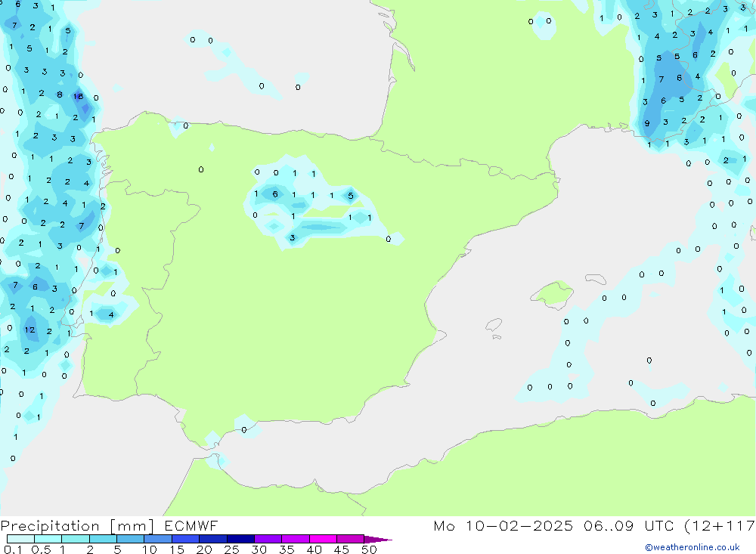Select the 5–10 mm legend color swatch
Viewport: 756px width, 554px height.
click(x=130, y=539)
